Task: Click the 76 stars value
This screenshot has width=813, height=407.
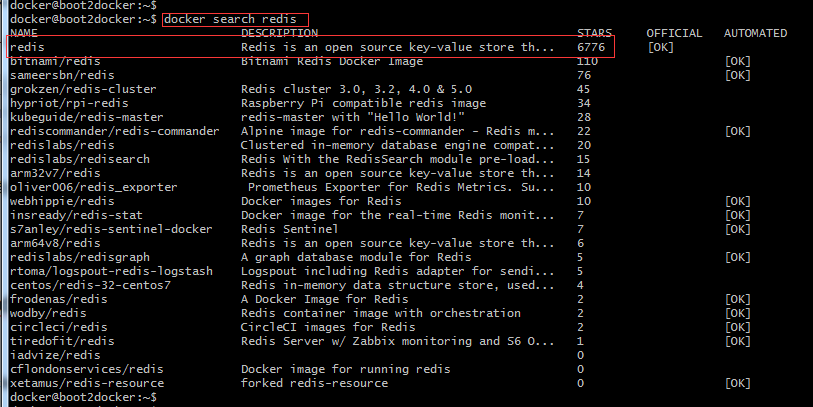Action: (x=584, y=75)
